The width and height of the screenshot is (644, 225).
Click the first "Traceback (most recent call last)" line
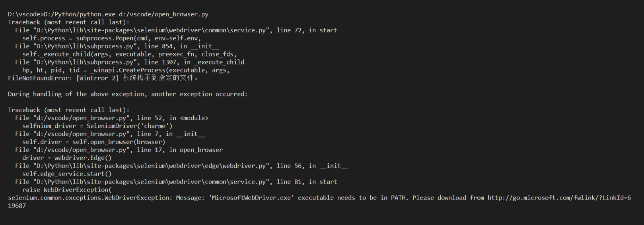68,22
